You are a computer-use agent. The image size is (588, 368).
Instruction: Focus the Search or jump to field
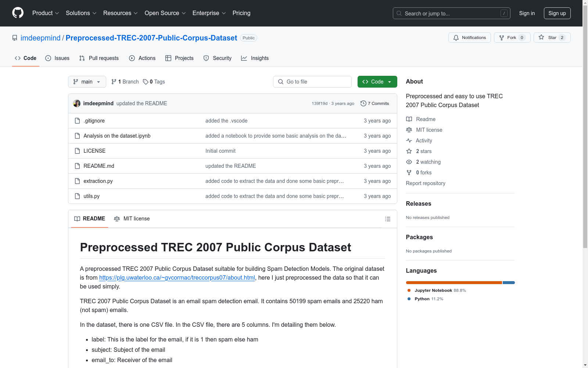pos(452,13)
